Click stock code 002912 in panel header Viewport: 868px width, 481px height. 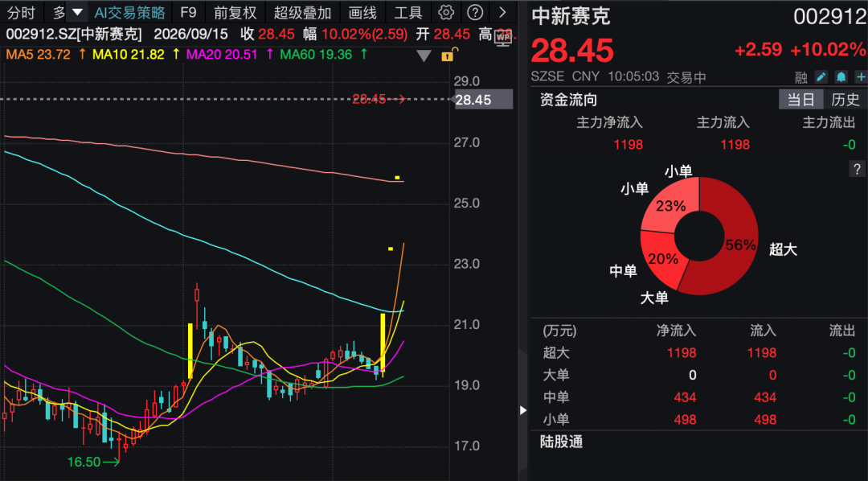[x=829, y=18]
